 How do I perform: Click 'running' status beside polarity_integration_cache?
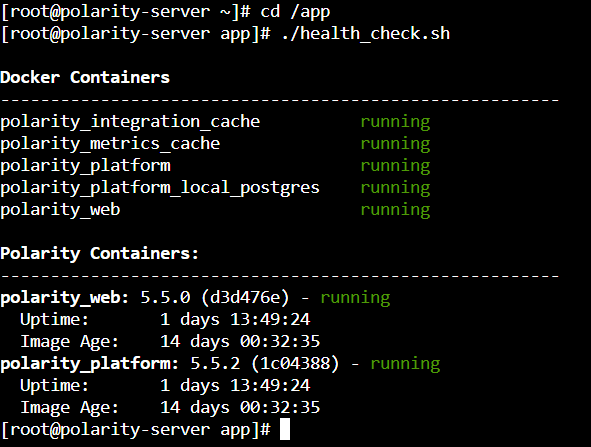pos(395,122)
